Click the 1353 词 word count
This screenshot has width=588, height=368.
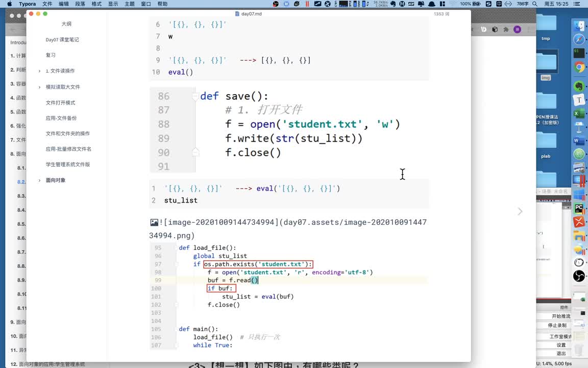[442, 14]
